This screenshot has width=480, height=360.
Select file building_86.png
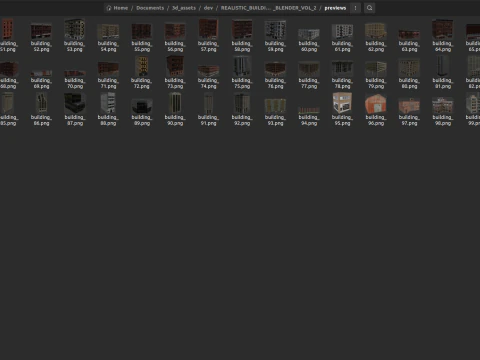[x=41, y=110]
